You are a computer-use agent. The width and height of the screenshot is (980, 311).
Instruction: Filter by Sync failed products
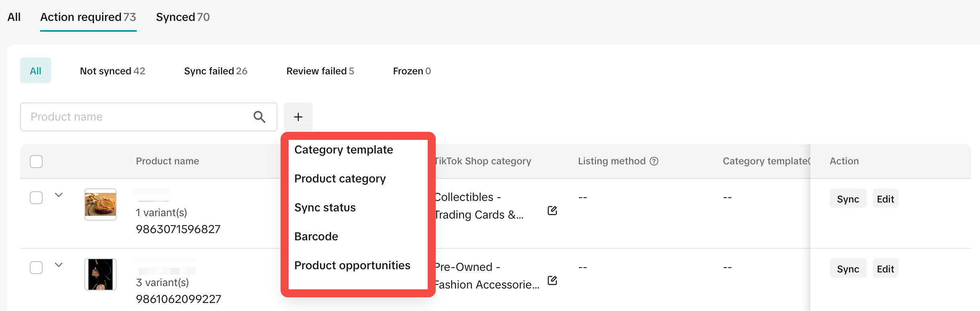click(215, 71)
